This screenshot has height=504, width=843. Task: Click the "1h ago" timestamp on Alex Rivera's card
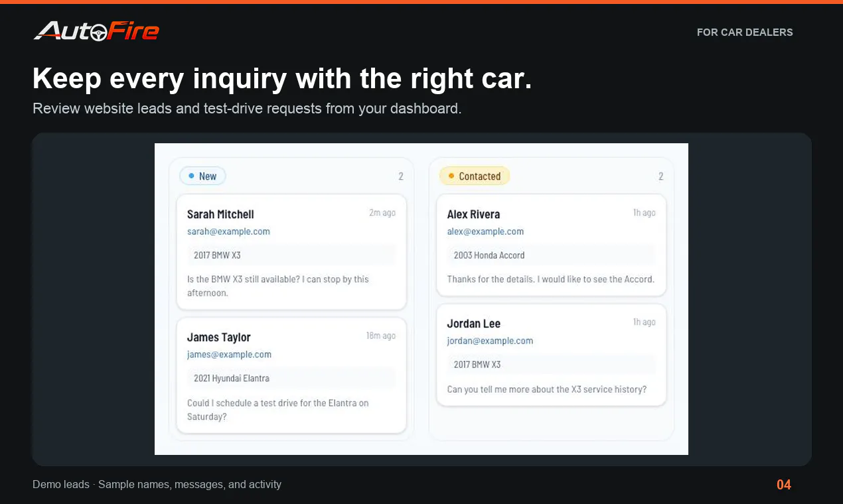point(645,213)
